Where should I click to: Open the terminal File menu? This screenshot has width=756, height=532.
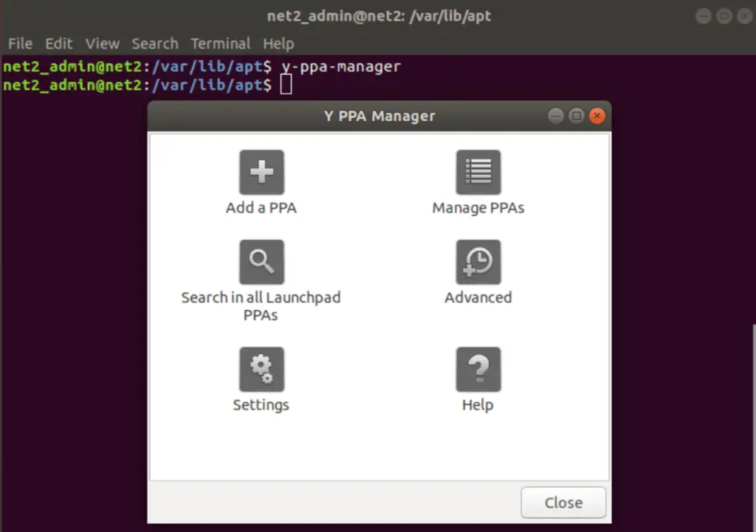click(x=20, y=44)
